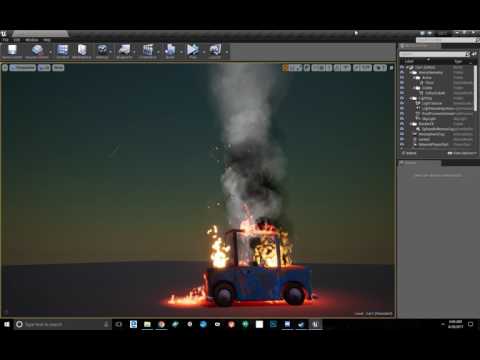Open the Edit menu
The image size is (480, 360).
[17, 40]
